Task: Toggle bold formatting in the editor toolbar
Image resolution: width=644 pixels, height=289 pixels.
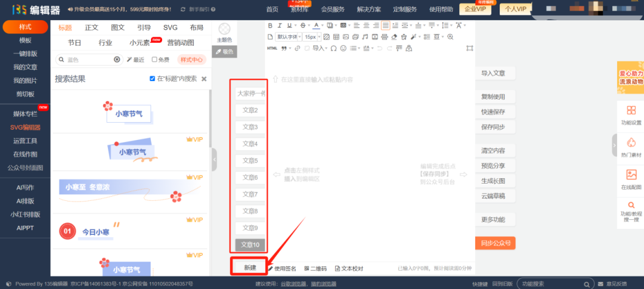Action: (270, 26)
